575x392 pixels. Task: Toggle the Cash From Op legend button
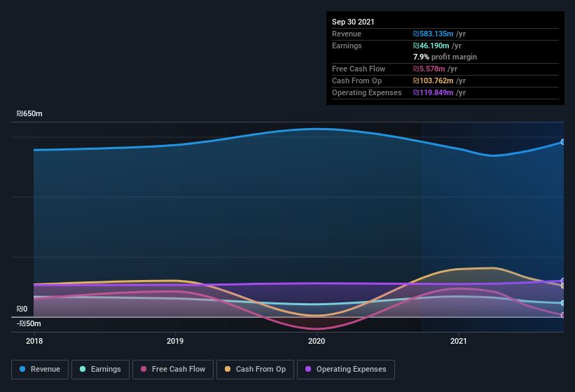click(x=255, y=370)
